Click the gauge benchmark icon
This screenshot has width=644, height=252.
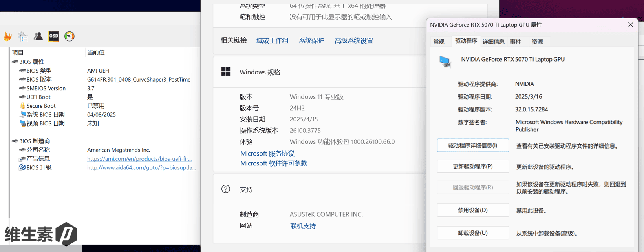[x=70, y=36]
